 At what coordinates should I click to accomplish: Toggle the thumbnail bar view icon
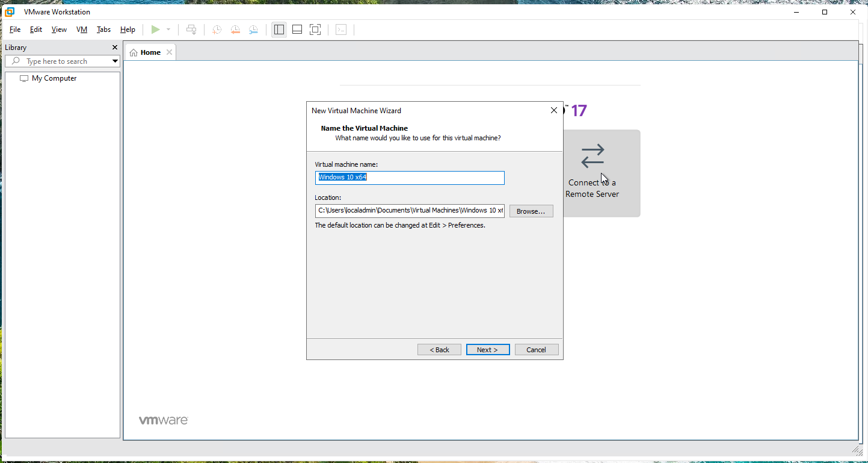[297, 30]
